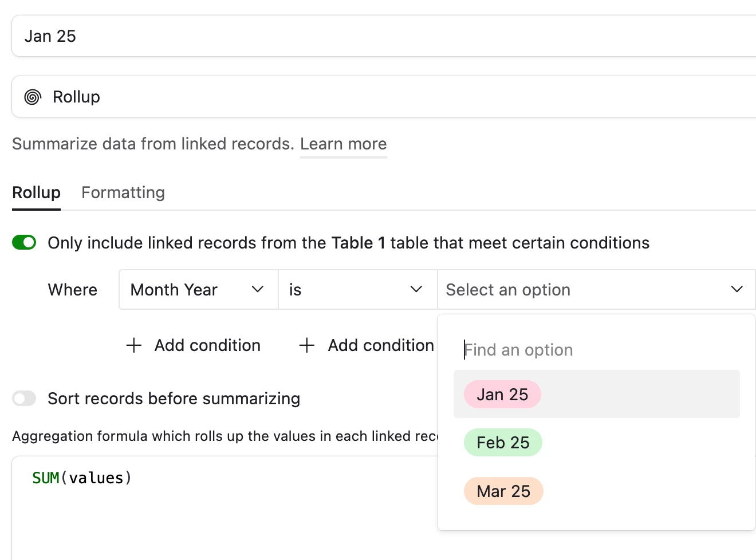Choose the pink Jan 25 option
The width and height of the screenshot is (756, 560).
pos(502,395)
